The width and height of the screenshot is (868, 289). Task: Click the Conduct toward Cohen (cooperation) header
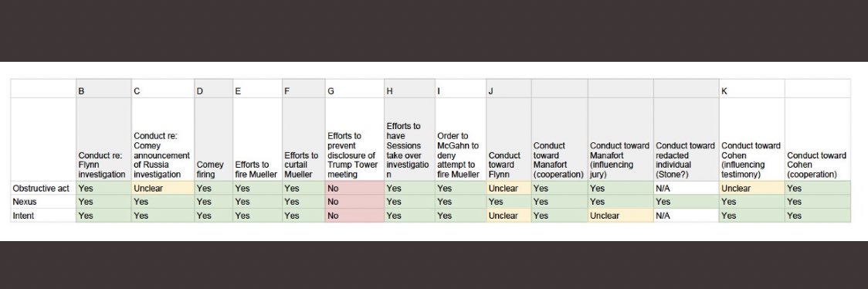818,140
